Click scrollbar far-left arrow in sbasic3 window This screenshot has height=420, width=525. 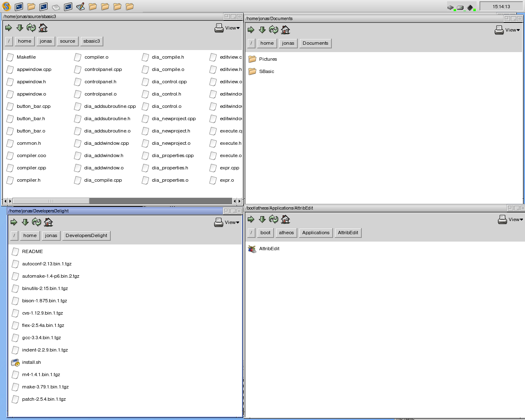click(5, 201)
